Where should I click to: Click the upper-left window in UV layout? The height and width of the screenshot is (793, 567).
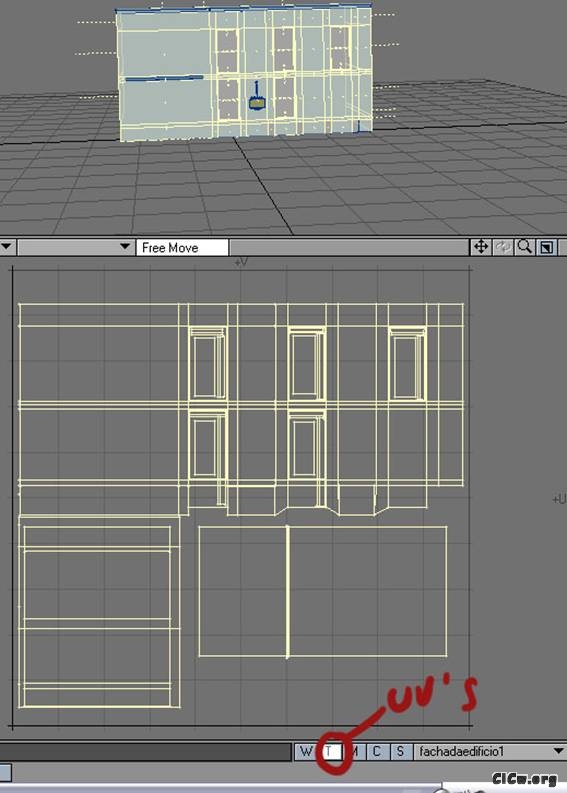click(207, 363)
